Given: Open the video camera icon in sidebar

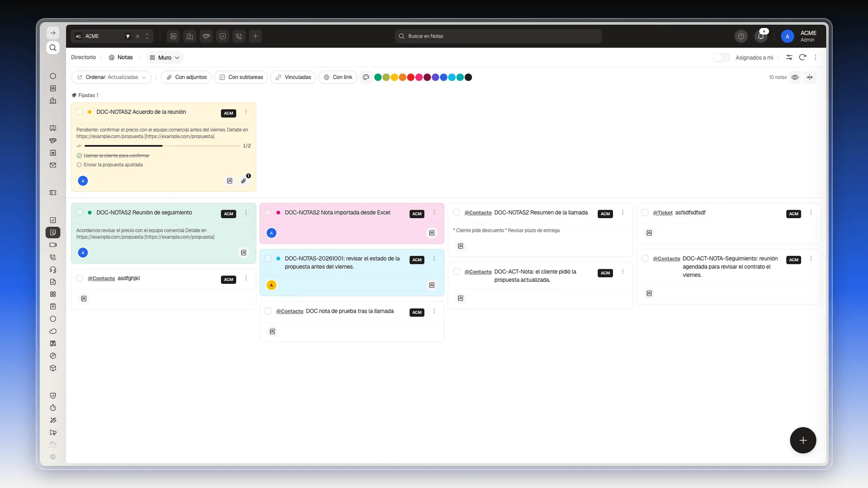Looking at the screenshot, I should pyautogui.click(x=53, y=245).
